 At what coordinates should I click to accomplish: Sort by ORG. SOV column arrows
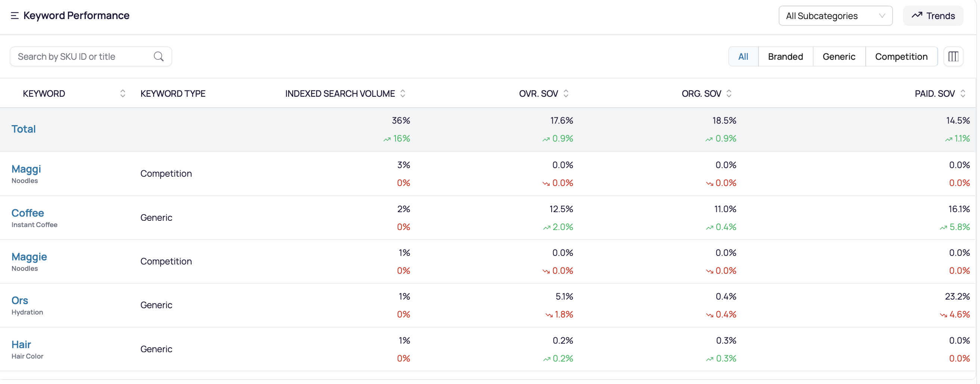click(729, 94)
